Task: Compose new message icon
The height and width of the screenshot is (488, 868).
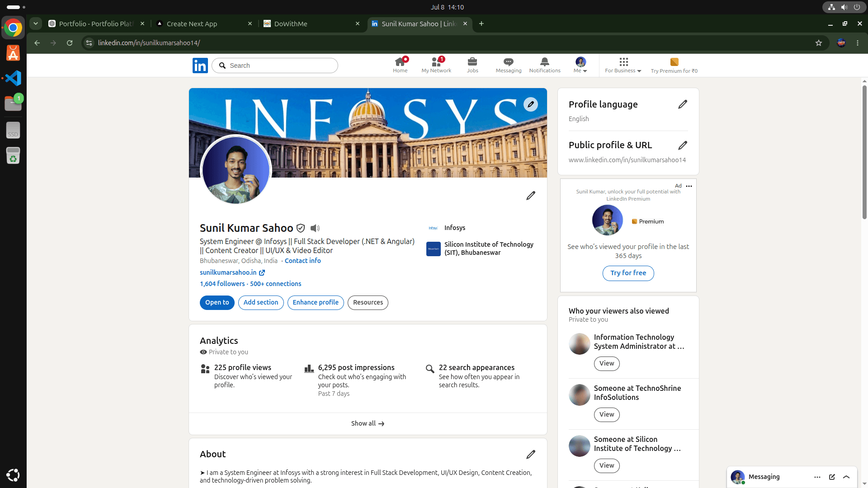Action: [x=832, y=477]
